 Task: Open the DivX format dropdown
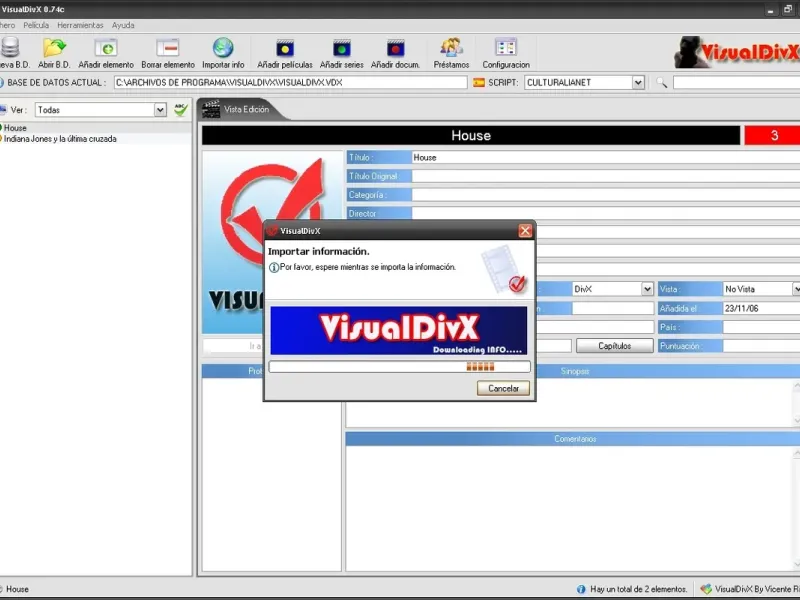(647, 289)
